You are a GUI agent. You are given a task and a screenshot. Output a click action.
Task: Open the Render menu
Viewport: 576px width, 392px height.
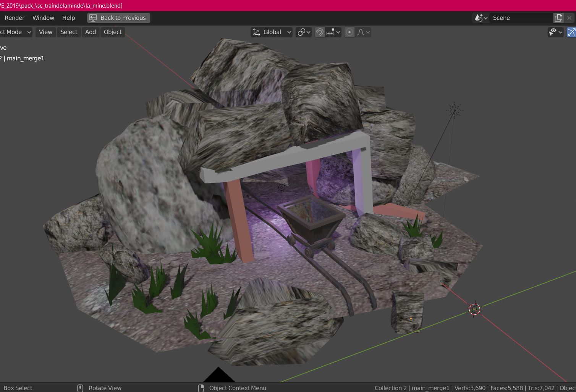pos(15,18)
